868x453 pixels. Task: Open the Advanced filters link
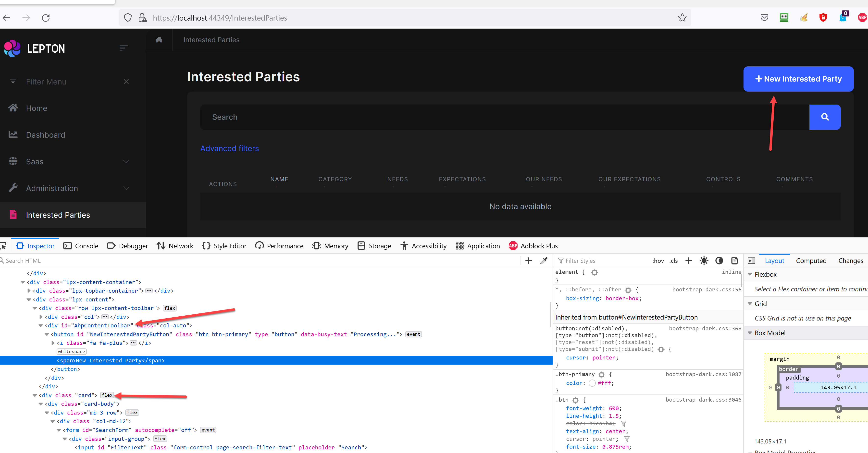(x=229, y=148)
